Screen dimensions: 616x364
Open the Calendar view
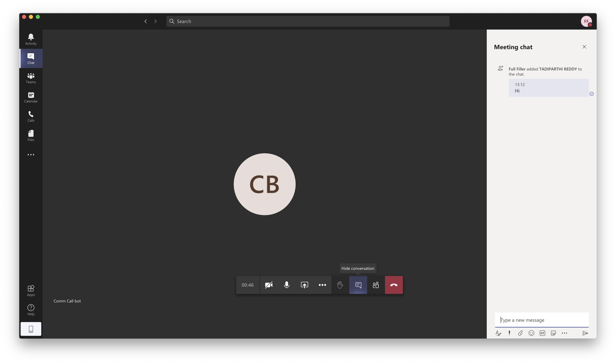click(31, 97)
